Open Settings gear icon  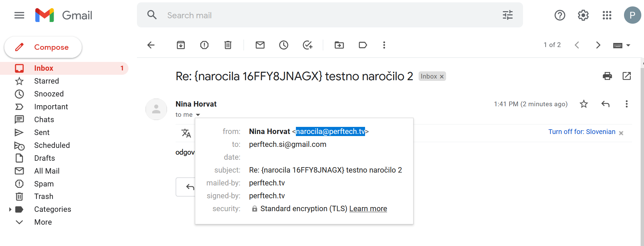tap(583, 15)
